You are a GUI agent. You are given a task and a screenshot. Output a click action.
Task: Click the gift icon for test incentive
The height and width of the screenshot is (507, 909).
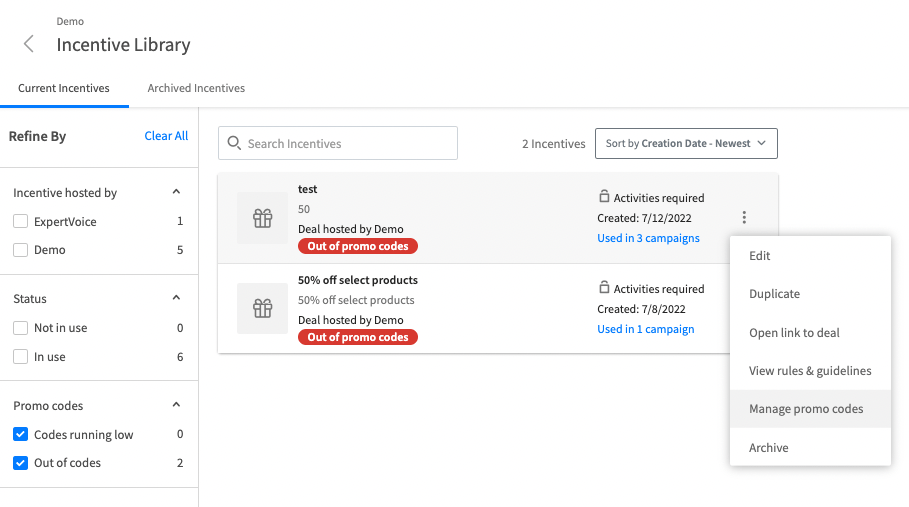point(262,218)
